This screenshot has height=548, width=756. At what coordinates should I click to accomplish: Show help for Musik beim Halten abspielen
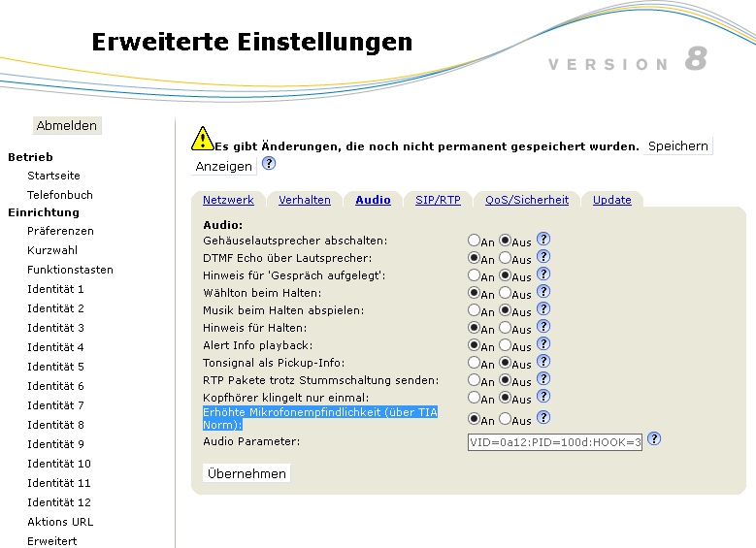click(x=543, y=309)
